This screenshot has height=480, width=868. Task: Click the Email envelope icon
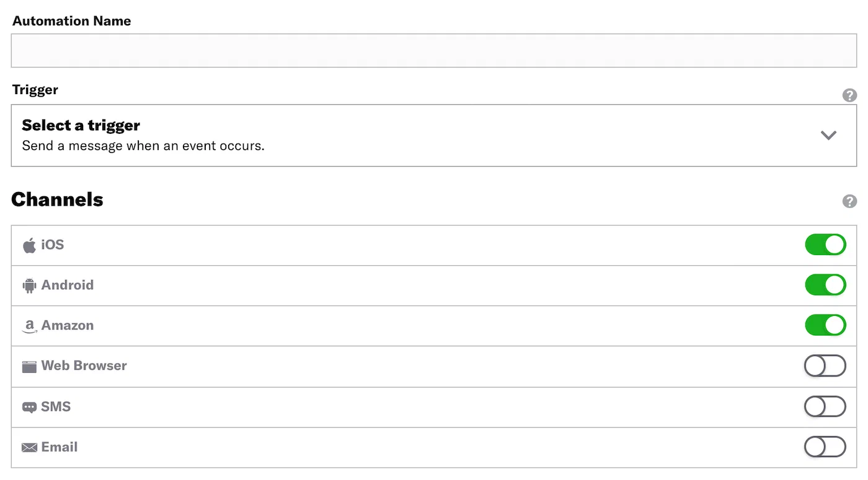tap(29, 447)
